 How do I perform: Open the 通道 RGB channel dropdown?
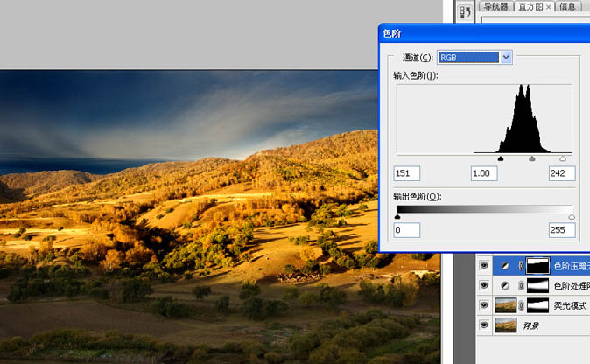tap(505, 57)
